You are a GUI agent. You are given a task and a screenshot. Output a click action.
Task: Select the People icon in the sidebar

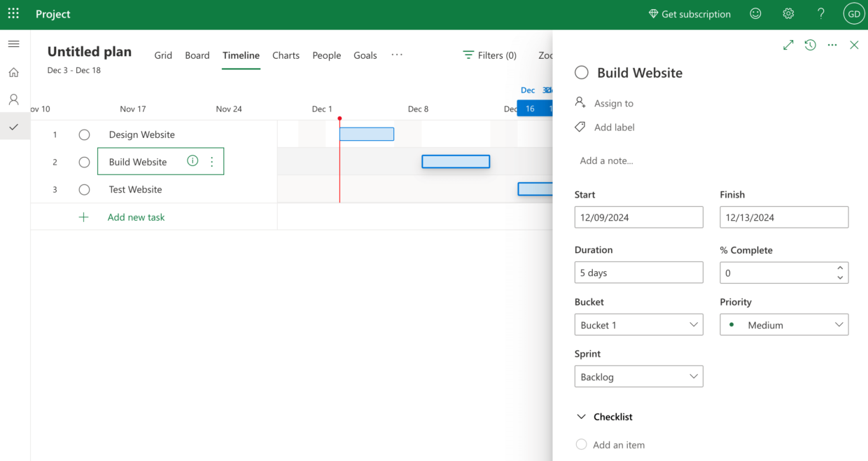[x=13, y=99]
